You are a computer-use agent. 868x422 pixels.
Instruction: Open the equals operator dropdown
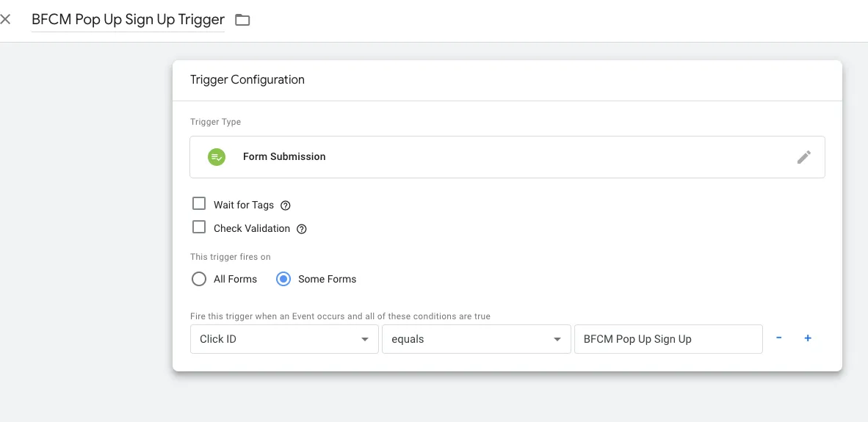pyautogui.click(x=476, y=339)
